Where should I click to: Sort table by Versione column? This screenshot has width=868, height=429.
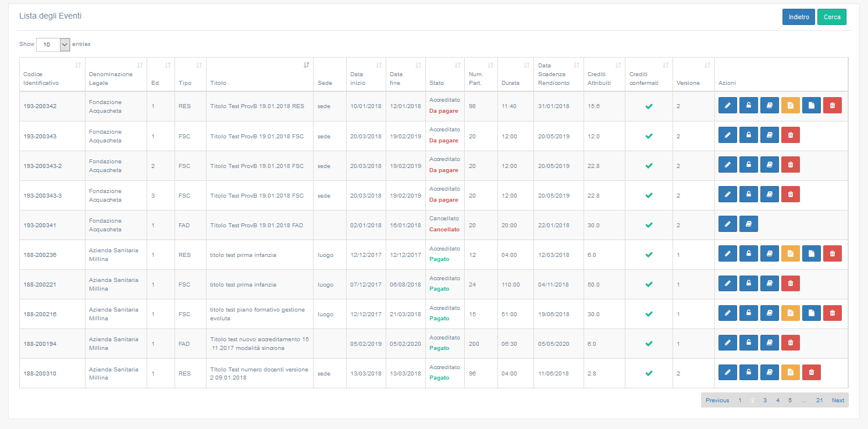(x=693, y=74)
